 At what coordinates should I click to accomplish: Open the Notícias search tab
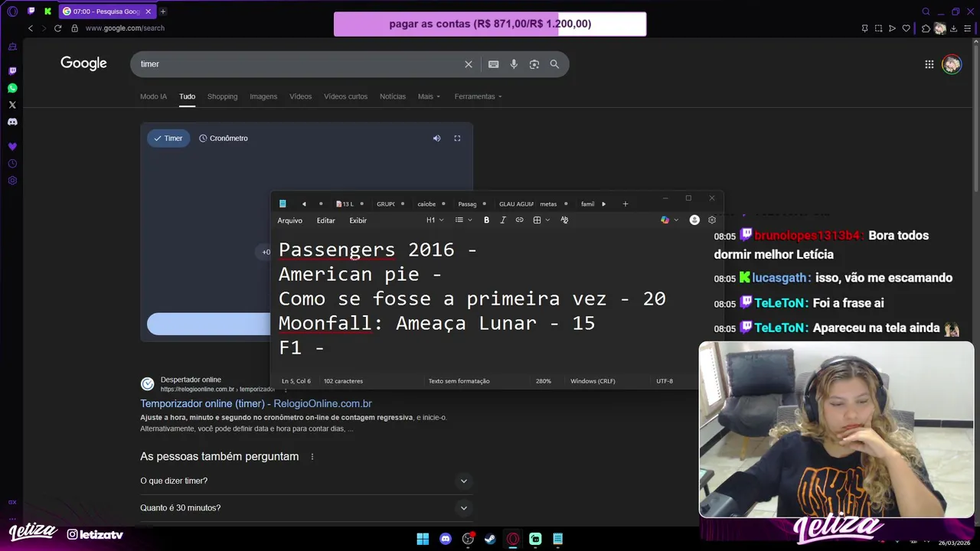393,96
